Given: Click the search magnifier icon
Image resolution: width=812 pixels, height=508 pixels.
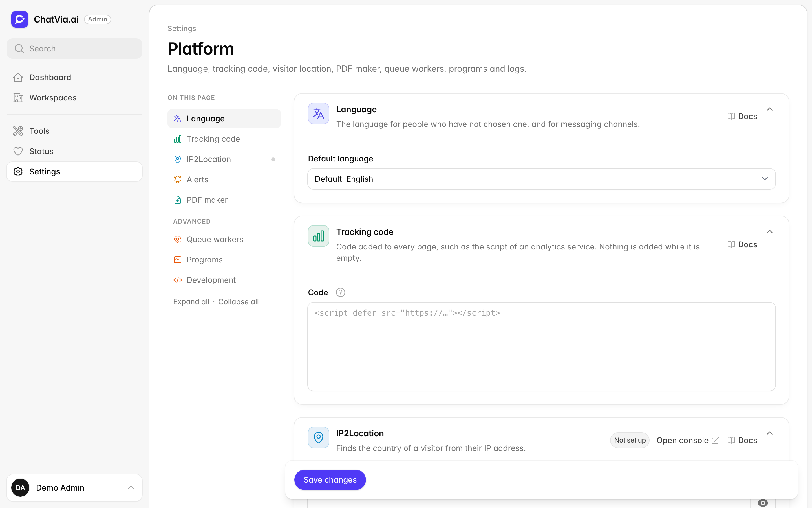Looking at the screenshot, I should point(19,49).
